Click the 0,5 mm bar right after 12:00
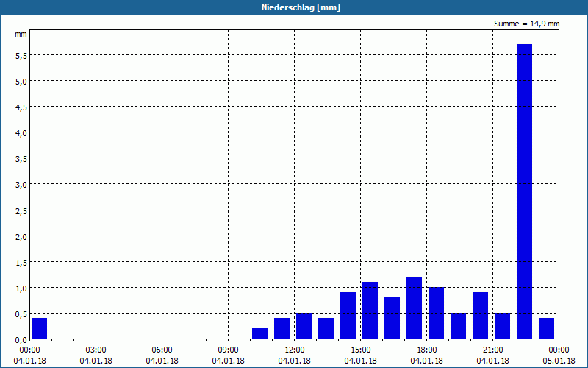The height and width of the screenshot is (368, 588). pyautogui.click(x=304, y=326)
